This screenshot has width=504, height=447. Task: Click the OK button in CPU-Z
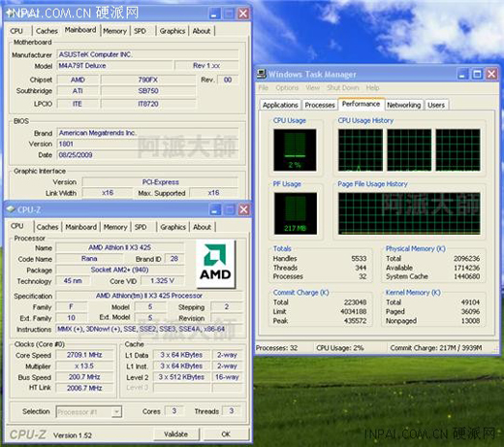[x=226, y=434]
